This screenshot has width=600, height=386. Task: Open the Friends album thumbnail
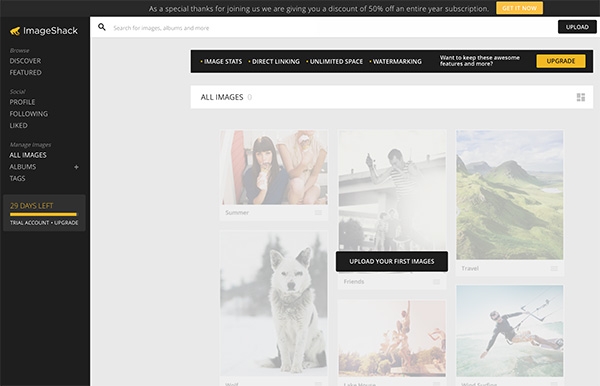point(392,190)
